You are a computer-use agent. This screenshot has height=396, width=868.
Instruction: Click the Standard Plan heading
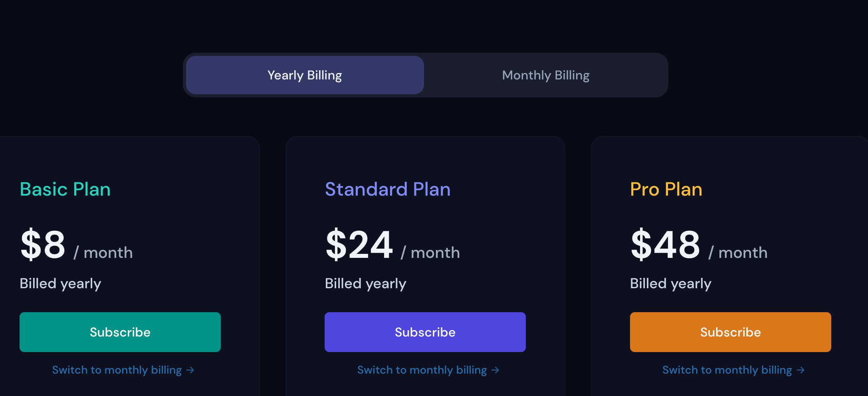(x=387, y=189)
